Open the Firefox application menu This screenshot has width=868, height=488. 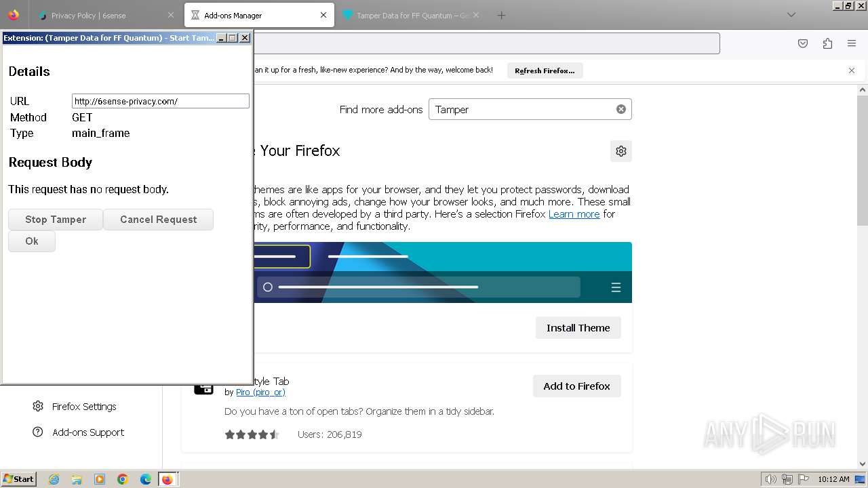852,43
